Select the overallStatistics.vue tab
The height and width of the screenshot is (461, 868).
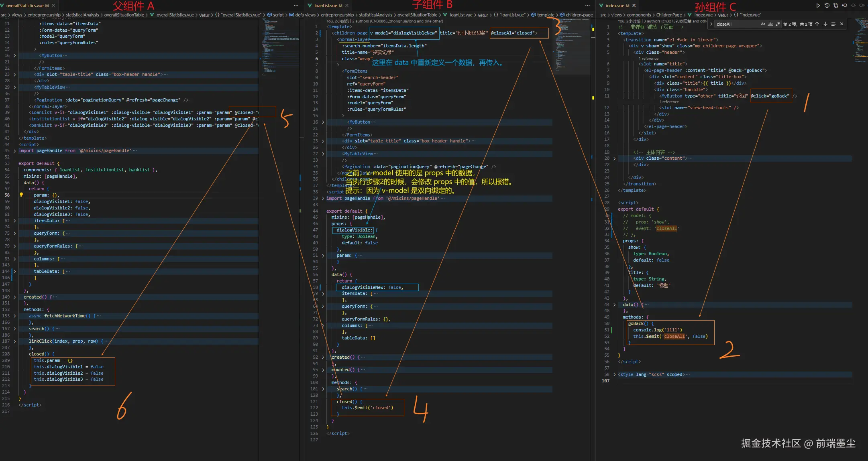click(25, 6)
